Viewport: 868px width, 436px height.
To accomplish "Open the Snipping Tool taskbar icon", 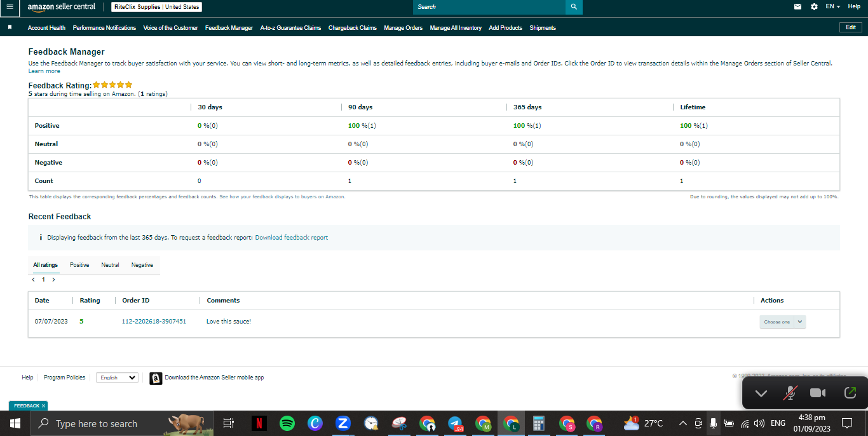I will (x=399, y=423).
